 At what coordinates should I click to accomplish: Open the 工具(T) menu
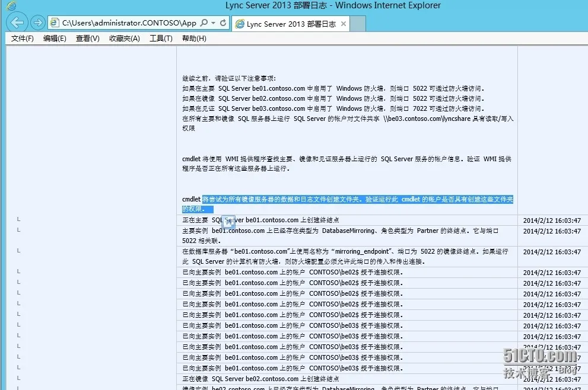(161, 38)
